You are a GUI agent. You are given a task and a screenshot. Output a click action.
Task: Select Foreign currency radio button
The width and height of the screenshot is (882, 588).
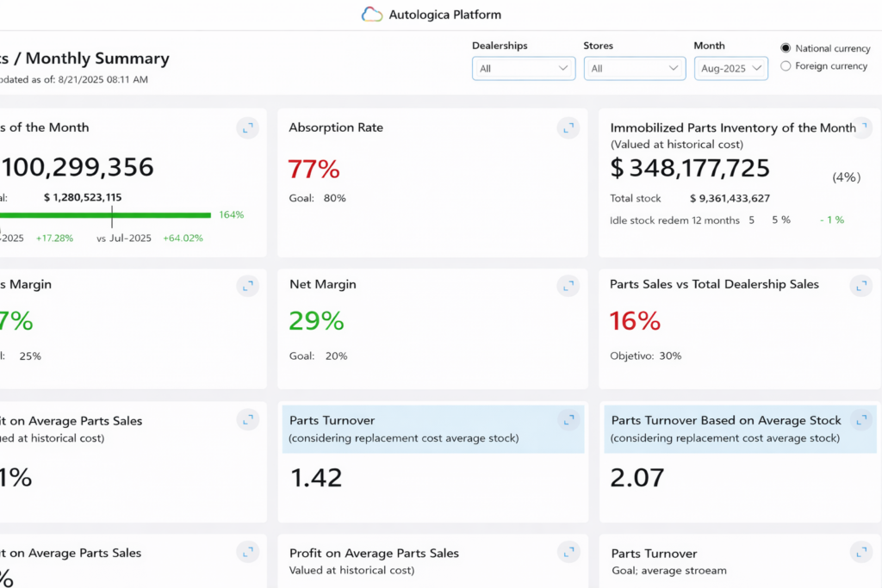pyautogui.click(x=786, y=66)
